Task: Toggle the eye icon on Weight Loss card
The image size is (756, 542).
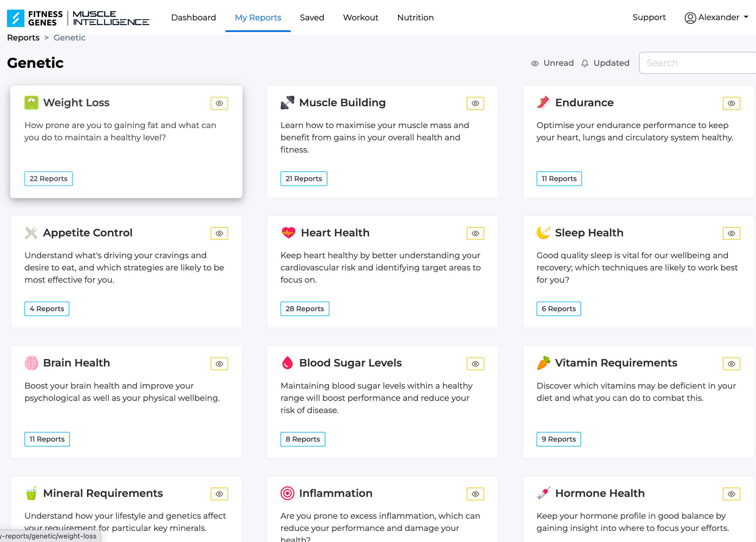Action: tap(219, 103)
